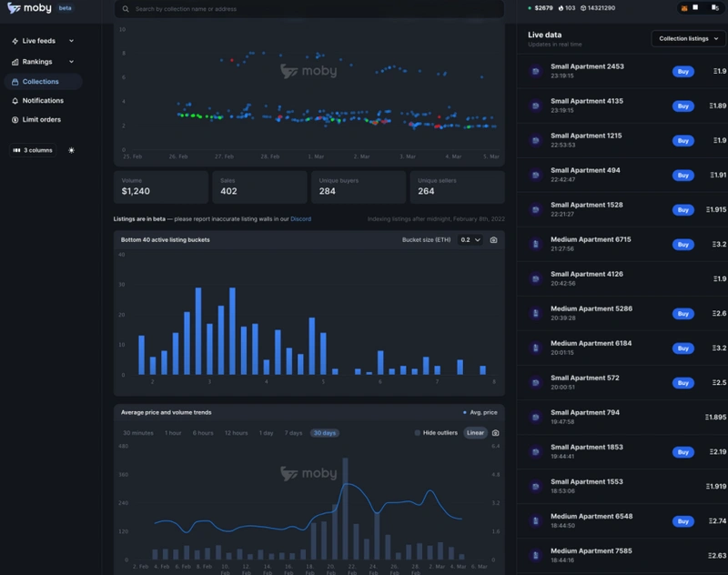
Task: Toggle the Avg. price legend series
Action: tap(480, 412)
